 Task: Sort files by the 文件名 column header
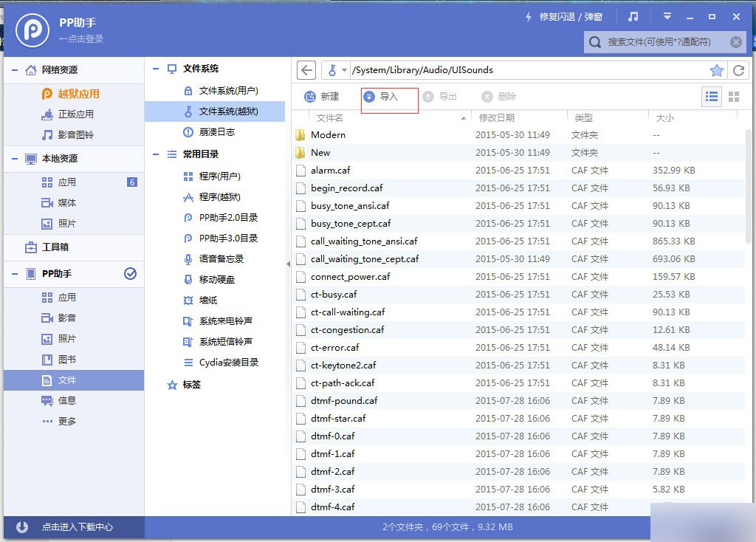[x=331, y=117]
